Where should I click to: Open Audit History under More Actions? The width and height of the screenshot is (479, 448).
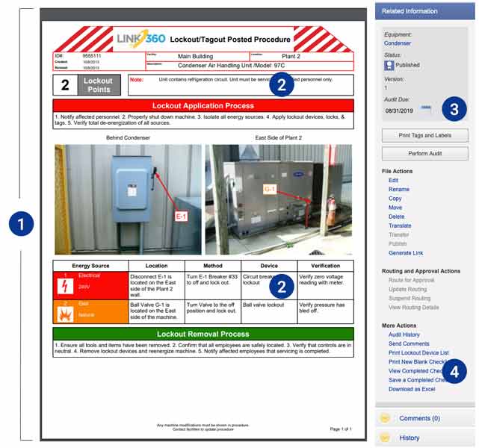[x=404, y=335]
